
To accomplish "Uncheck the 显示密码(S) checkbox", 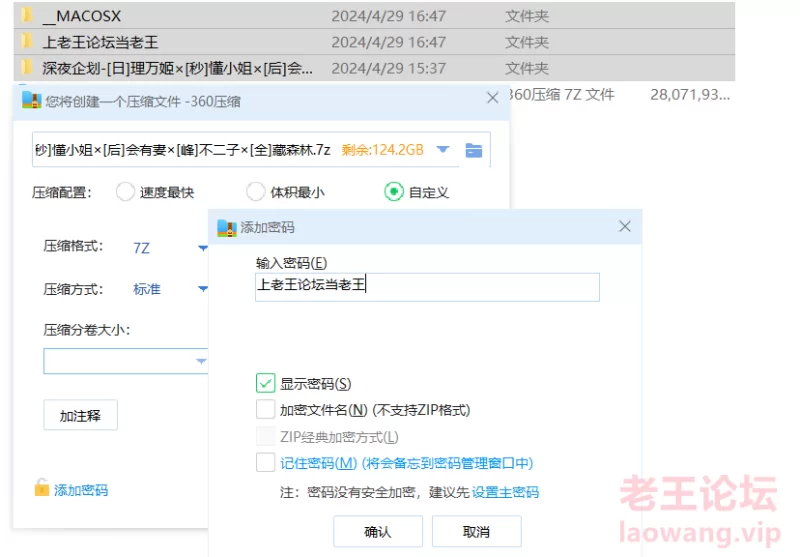I will tap(265, 383).
